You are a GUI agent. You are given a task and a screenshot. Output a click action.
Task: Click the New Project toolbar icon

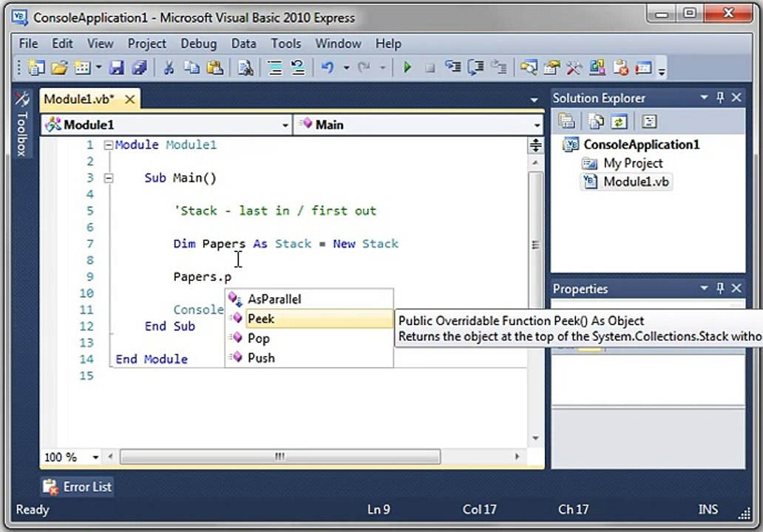pyautogui.click(x=35, y=67)
